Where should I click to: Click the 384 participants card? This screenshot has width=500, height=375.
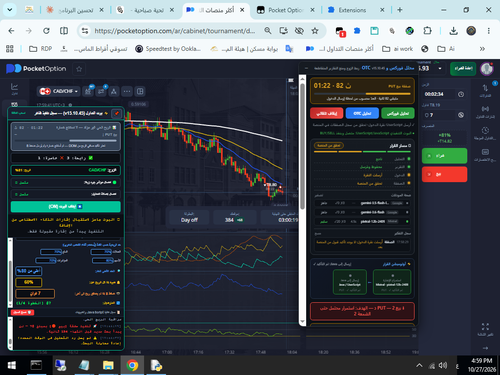click(234, 217)
